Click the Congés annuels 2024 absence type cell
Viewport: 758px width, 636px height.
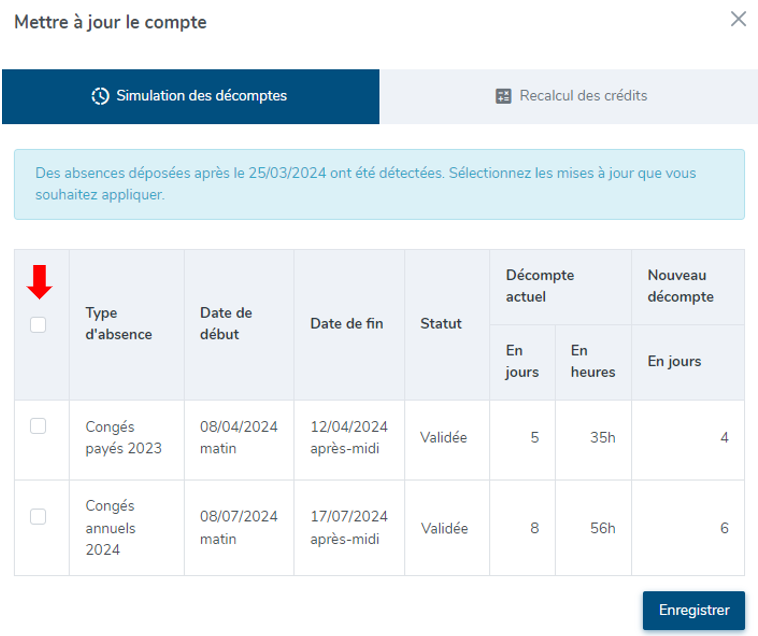click(111, 528)
